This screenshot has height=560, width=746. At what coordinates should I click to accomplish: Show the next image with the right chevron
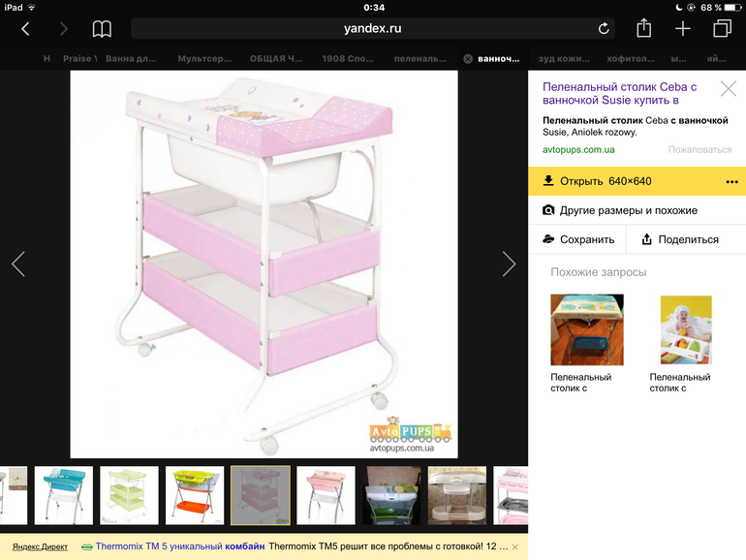click(509, 264)
